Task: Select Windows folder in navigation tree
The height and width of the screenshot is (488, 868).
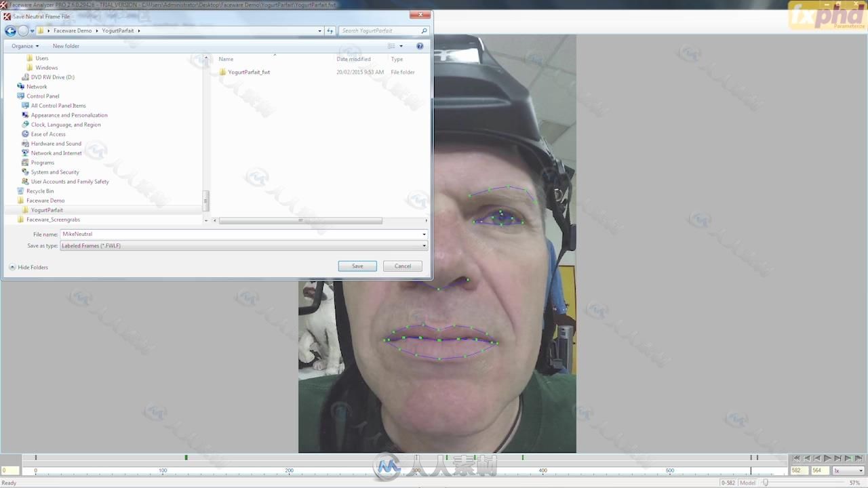Action: pos(47,68)
